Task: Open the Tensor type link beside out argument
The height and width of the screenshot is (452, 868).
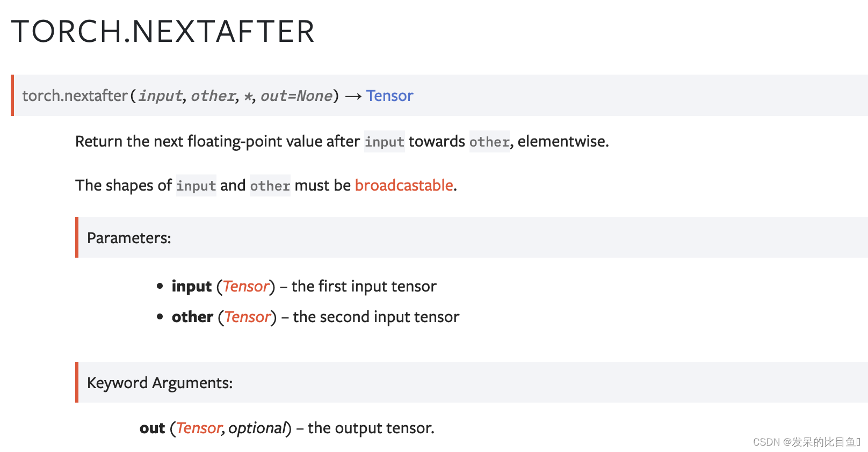Action: pos(199,428)
